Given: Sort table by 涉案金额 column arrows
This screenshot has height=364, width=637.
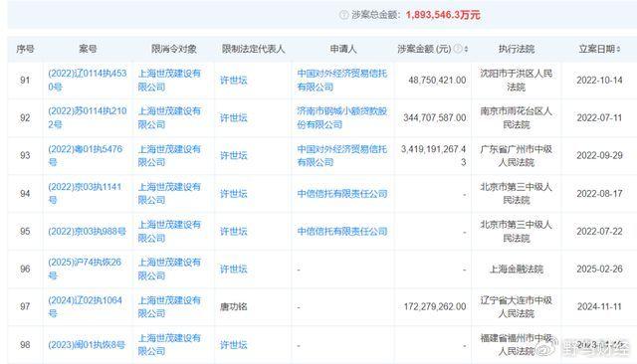Looking at the screenshot, I should click(x=466, y=49).
